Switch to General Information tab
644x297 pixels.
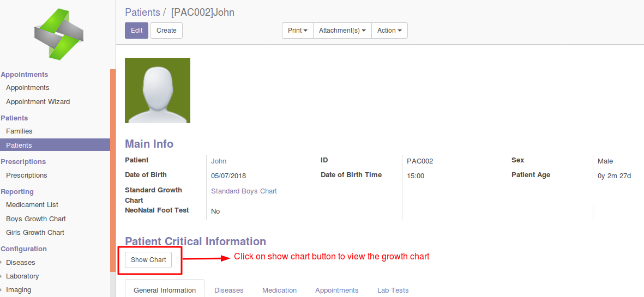tap(164, 290)
